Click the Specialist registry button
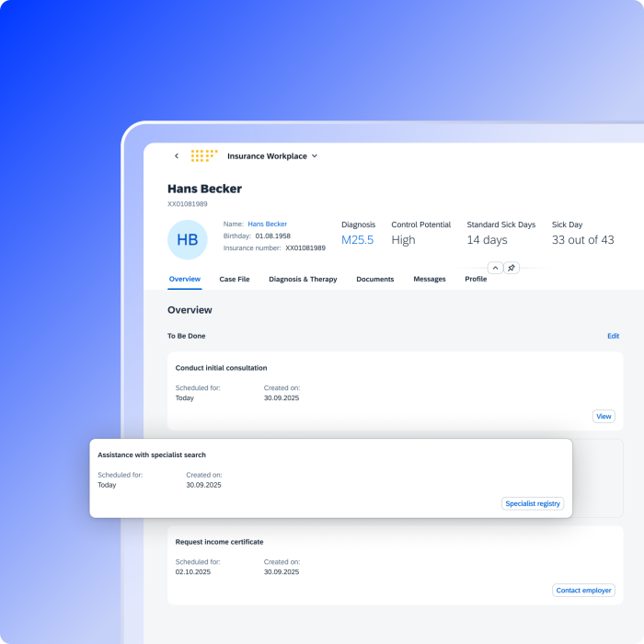 533,503
